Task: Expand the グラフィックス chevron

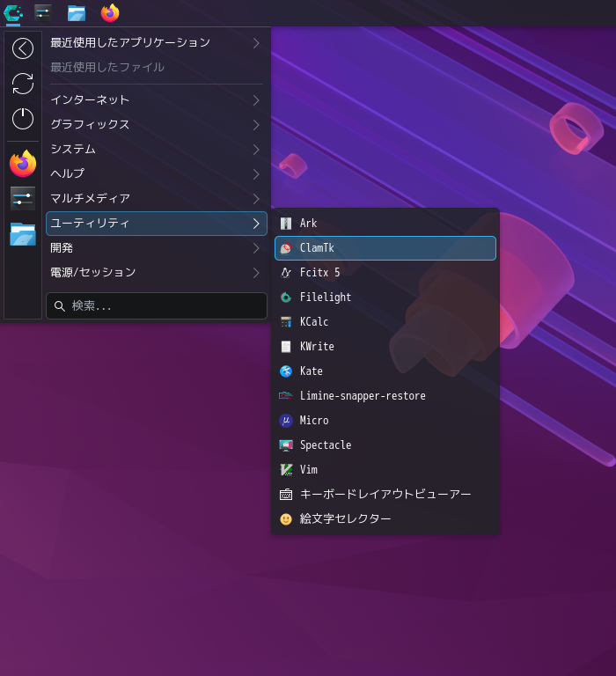Action: pyautogui.click(x=256, y=125)
